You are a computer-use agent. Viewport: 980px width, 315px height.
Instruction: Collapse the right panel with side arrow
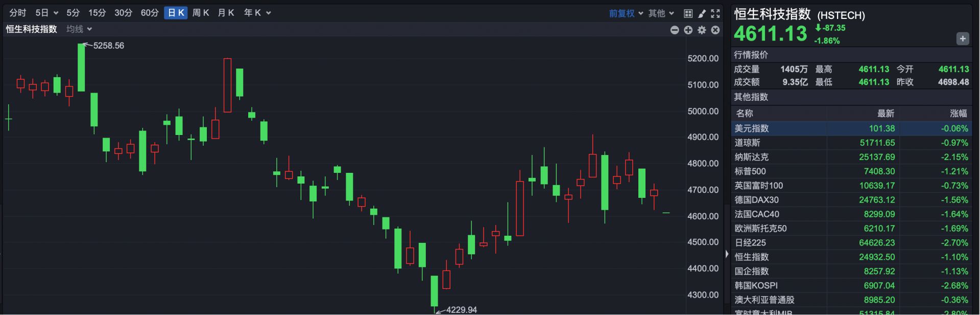(x=727, y=254)
